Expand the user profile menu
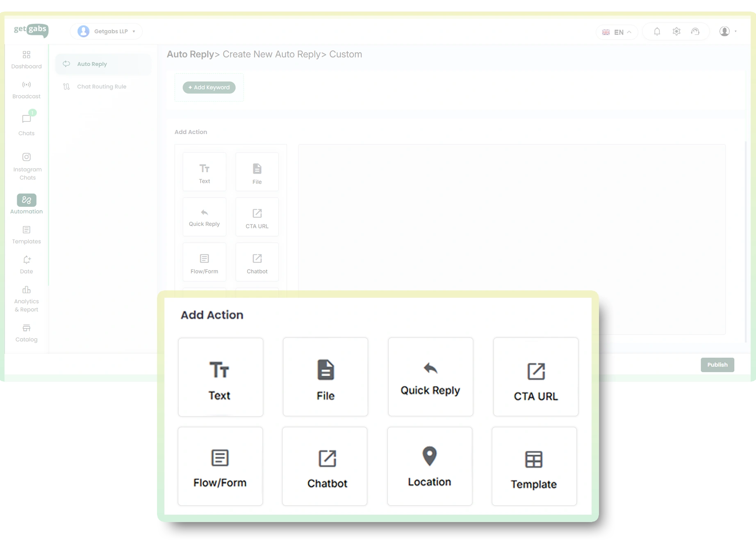 728,32
